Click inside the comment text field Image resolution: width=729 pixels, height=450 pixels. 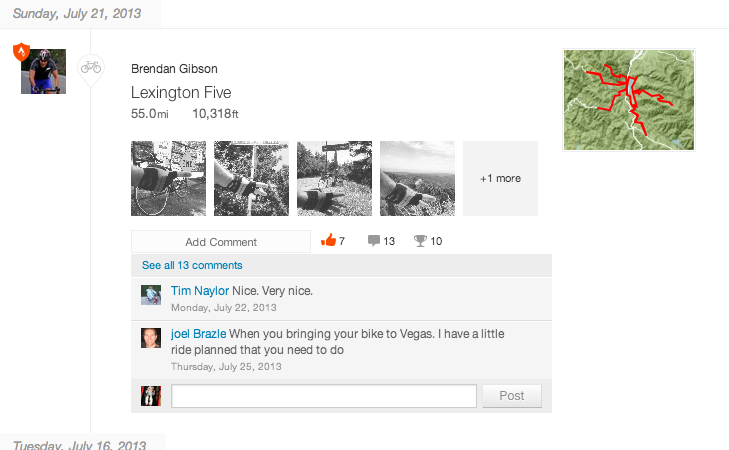click(324, 396)
